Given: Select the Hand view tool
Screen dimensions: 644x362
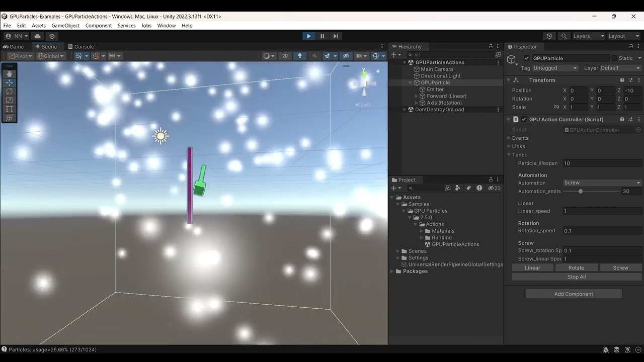Looking at the screenshot, I should pyautogui.click(x=9, y=74).
